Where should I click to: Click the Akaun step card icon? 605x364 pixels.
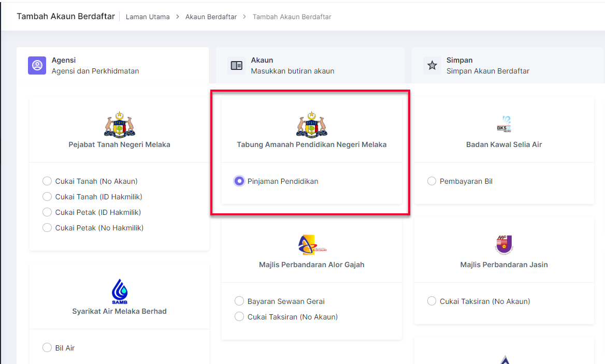(236, 66)
